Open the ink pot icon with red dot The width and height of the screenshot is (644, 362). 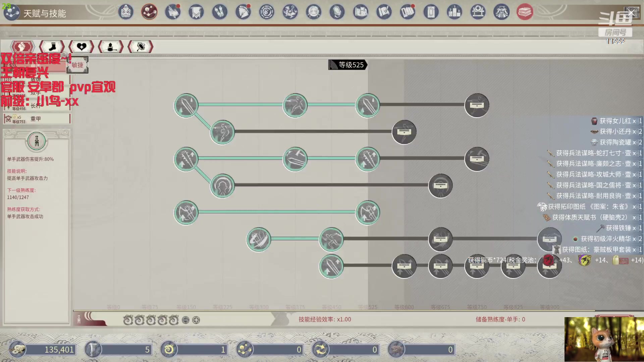click(173, 12)
